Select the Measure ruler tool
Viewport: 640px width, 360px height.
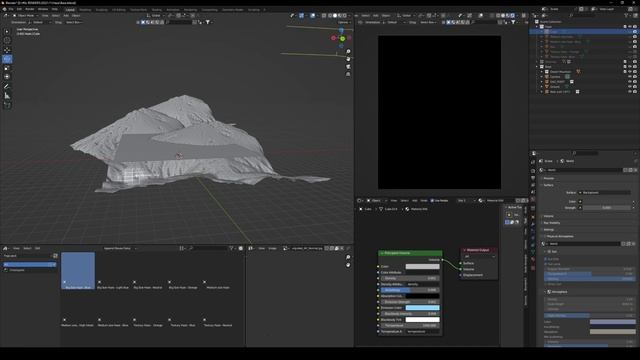click(7, 96)
